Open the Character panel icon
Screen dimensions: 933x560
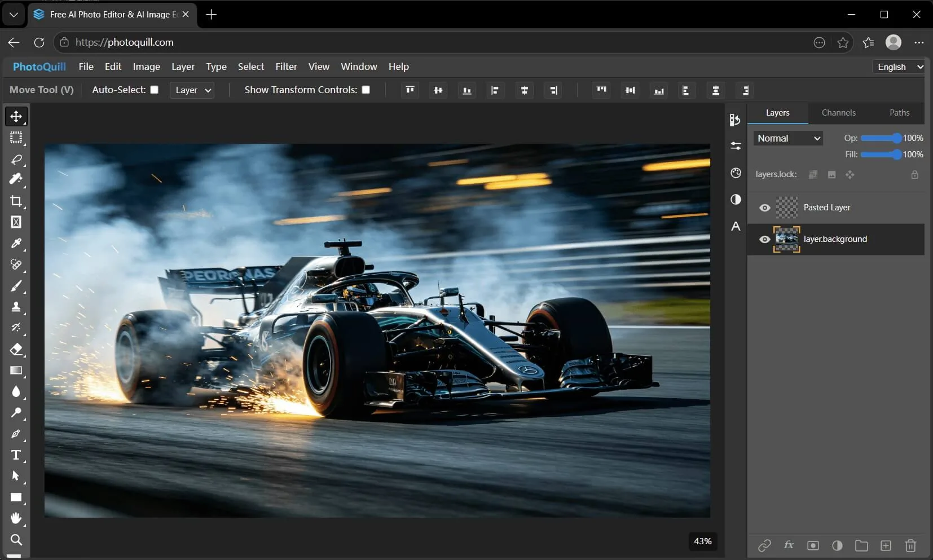pos(735,226)
